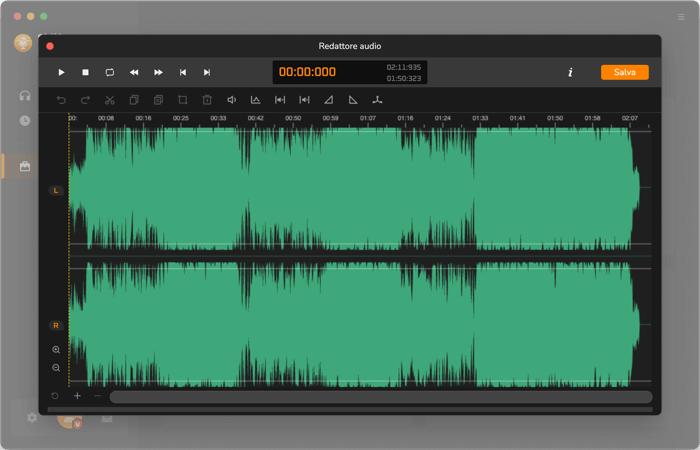Redo the last edit
Image resolution: width=700 pixels, height=450 pixels.
(x=85, y=100)
